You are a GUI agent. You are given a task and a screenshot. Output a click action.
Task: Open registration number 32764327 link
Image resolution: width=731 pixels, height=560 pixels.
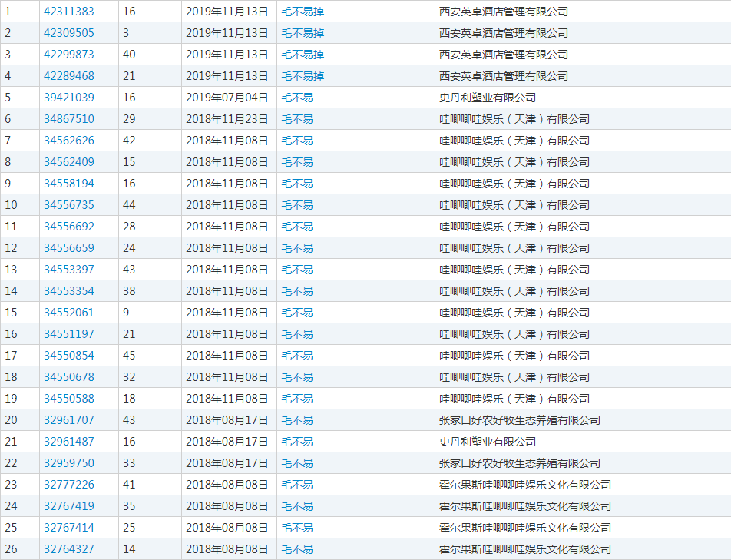coord(69,548)
